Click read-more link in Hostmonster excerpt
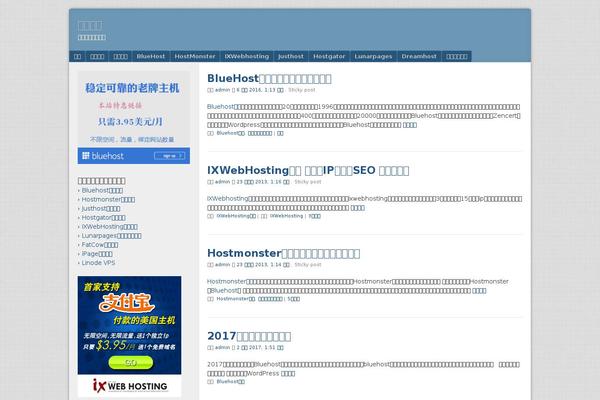 479,291
